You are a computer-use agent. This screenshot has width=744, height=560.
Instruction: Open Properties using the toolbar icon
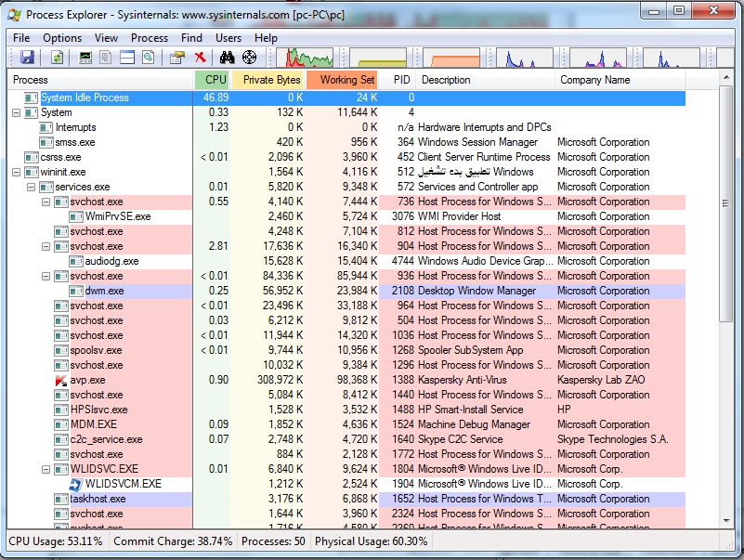(x=176, y=58)
